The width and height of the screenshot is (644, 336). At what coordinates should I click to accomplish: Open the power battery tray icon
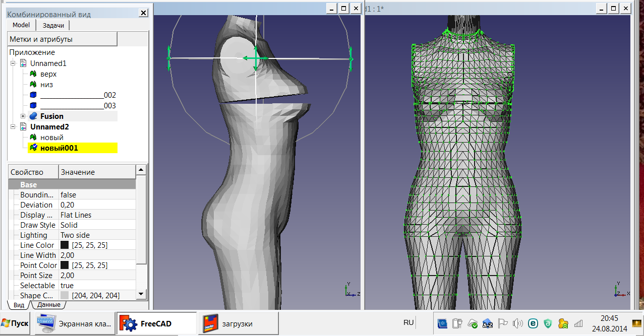click(x=458, y=323)
